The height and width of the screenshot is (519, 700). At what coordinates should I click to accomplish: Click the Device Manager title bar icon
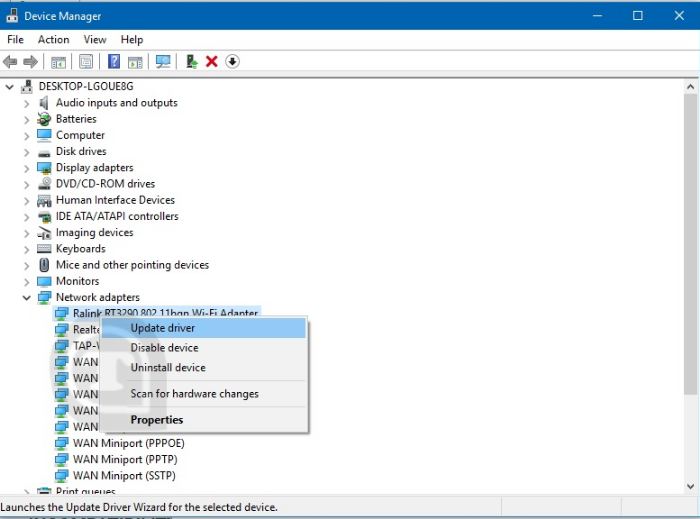[12, 16]
